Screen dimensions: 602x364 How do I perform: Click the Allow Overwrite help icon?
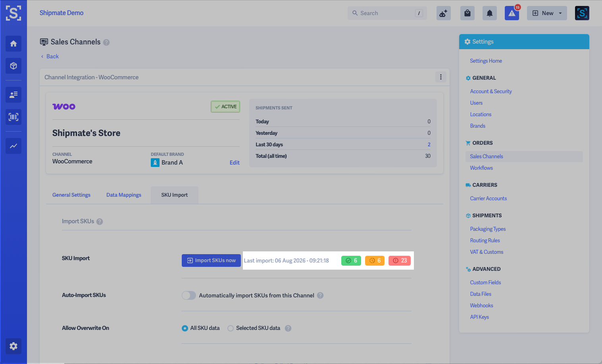pyautogui.click(x=288, y=328)
